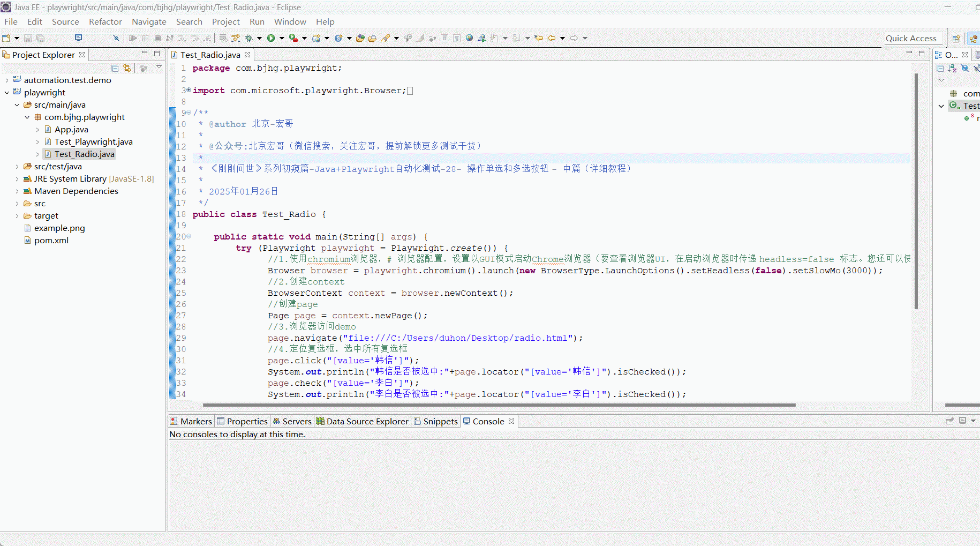Open the Navigate menu
This screenshot has width=980, height=546.
tap(149, 21)
